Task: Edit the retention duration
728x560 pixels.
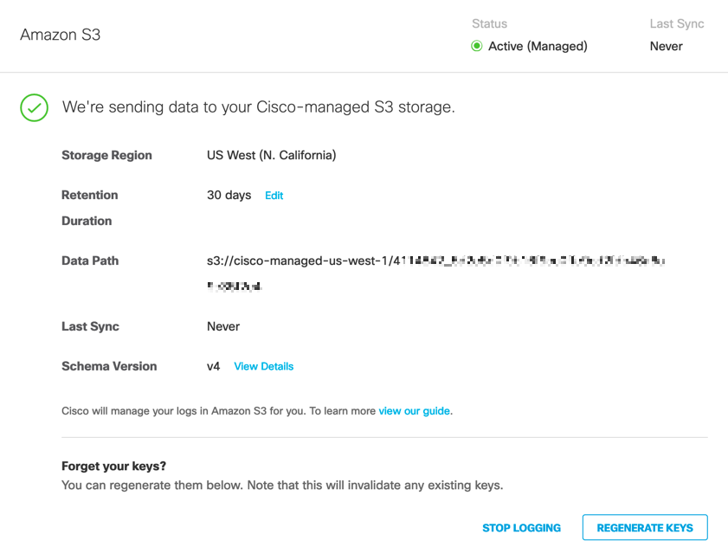Action: coord(274,196)
